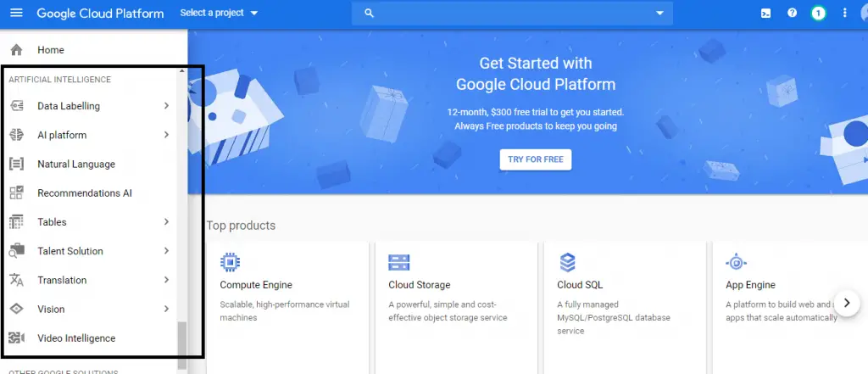The height and width of the screenshot is (374, 868).
Task: Click the Data Labelling icon
Action: [17, 106]
